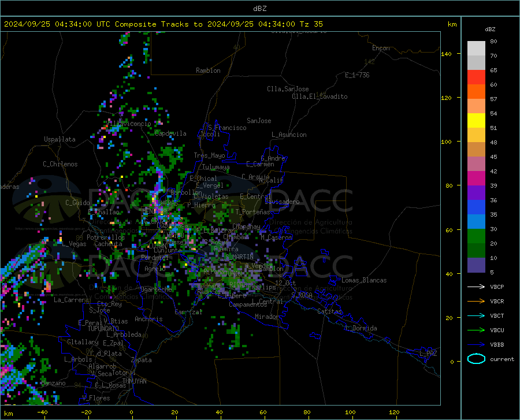Click the 'dBZ' heading above the color scale

click(490, 29)
